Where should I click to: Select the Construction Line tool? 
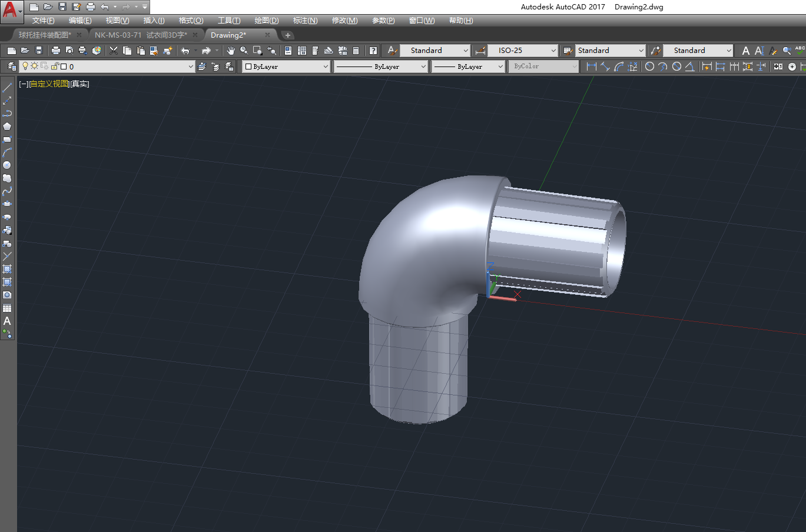(x=7, y=101)
